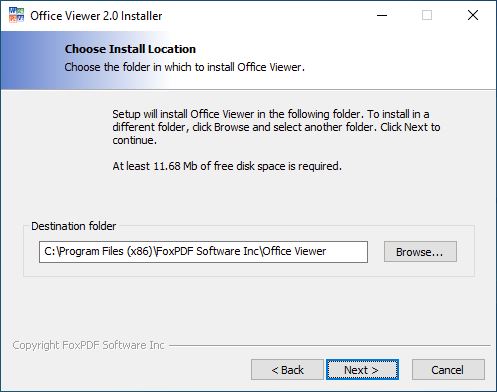Place cursor after 'Office Viewer' in path field
Screen dimensions: 497x392
pyautogui.click(x=327, y=251)
